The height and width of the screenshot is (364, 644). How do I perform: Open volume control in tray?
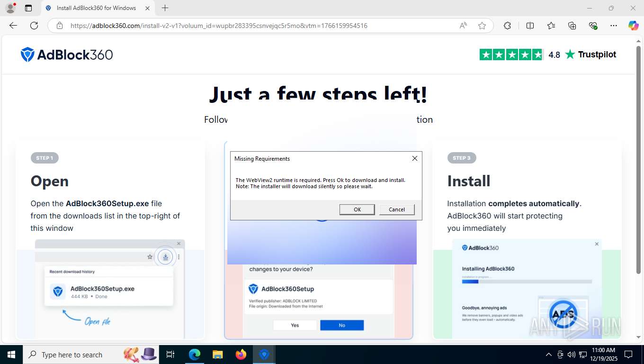click(572, 355)
